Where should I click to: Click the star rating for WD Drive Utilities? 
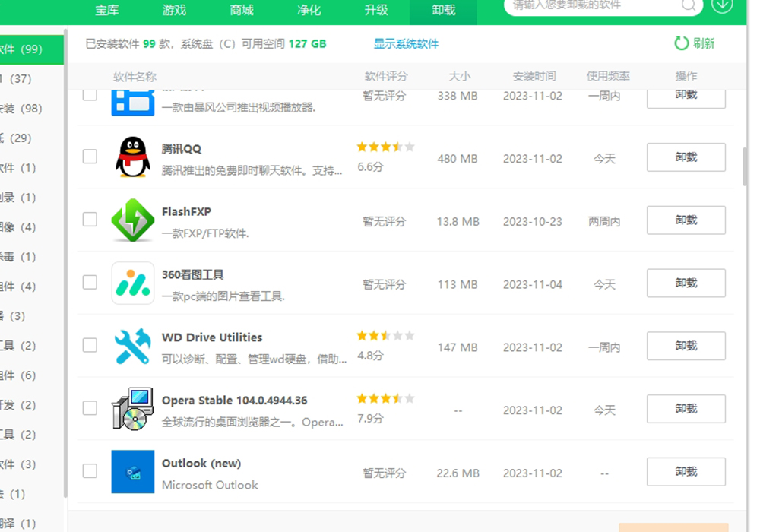[386, 335]
